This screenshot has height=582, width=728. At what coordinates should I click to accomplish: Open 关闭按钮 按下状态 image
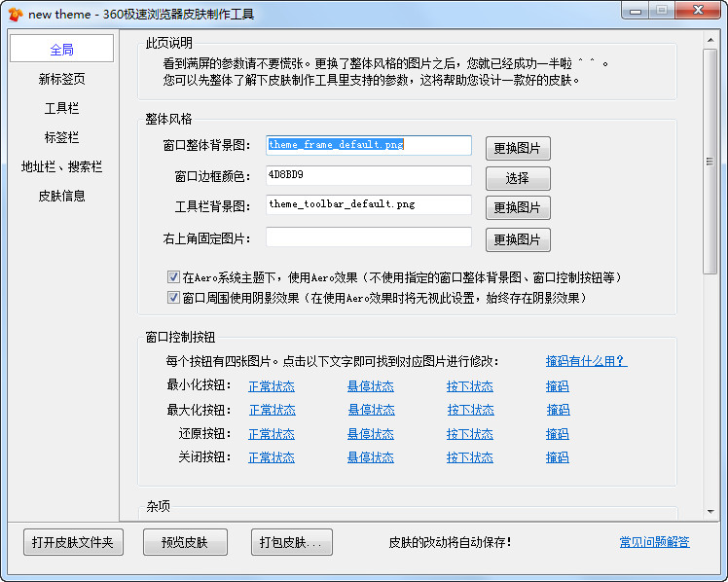470,457
